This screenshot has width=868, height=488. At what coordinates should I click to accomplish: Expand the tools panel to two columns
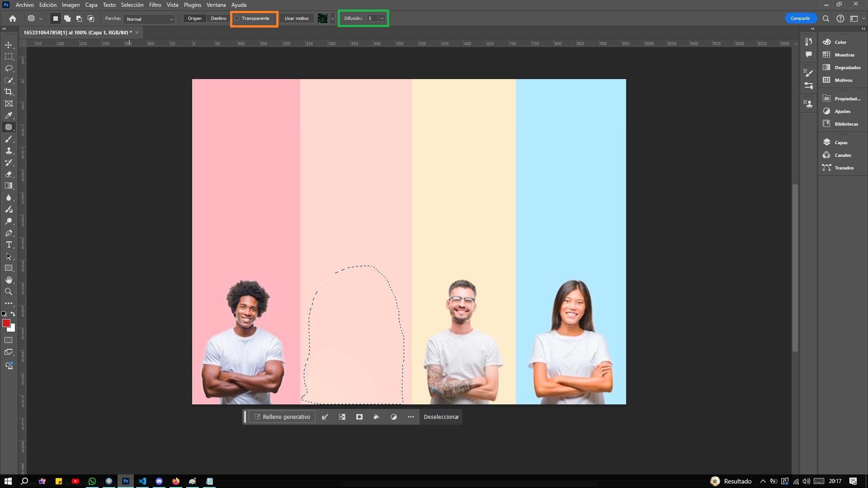click(4, 28)
